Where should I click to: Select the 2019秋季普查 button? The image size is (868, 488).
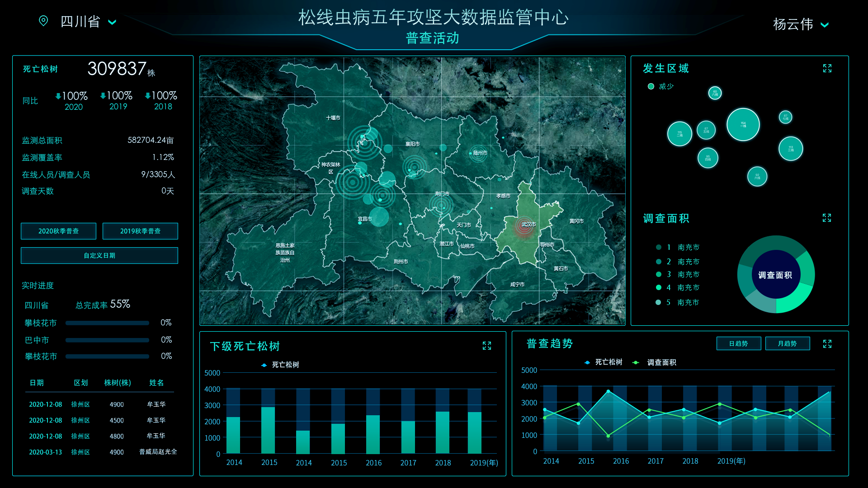click(x=140, y=231)
